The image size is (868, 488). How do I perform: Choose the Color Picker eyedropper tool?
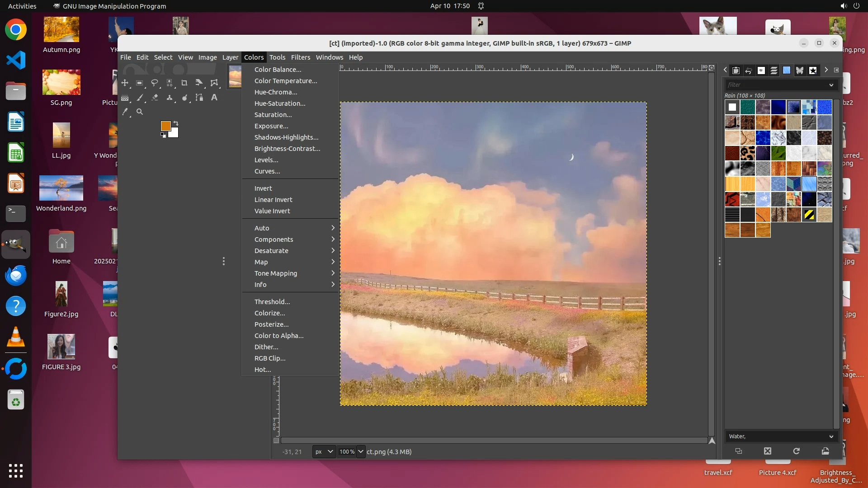pyautogui.click(x=125, y=112)
